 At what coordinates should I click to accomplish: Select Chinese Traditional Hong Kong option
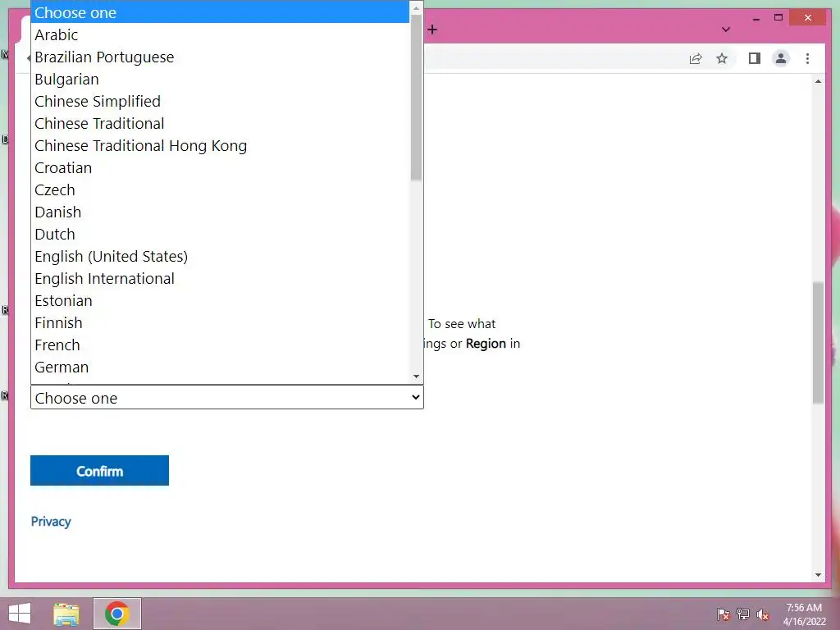(x=220, y=146)
